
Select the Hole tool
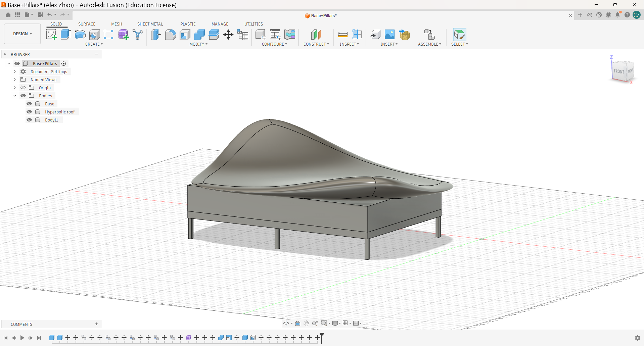pyautogui.click(x=94, y=35)
